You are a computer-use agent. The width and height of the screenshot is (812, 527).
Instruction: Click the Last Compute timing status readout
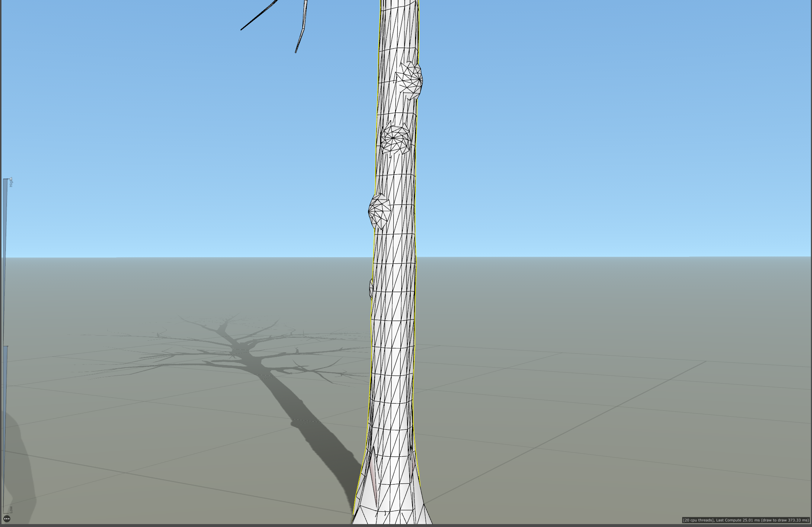746,520
